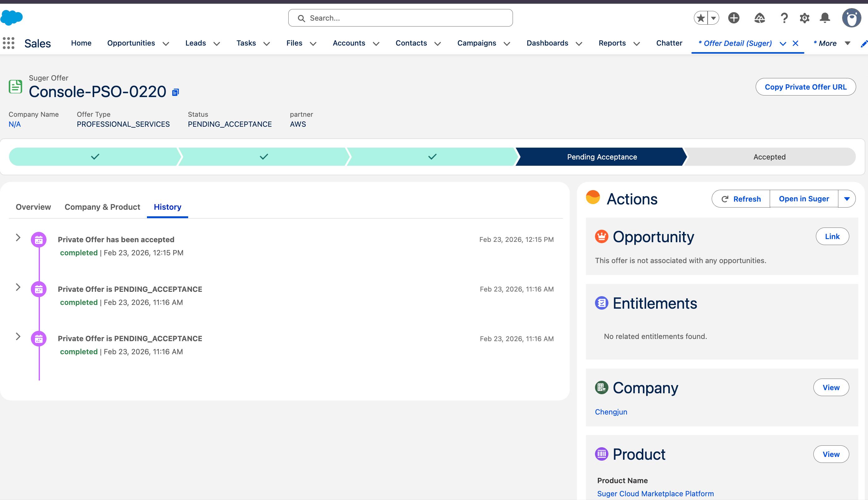Click the copy icon beside Console-PSO-0220
The image size is (868, 500).
coord(175,92)
